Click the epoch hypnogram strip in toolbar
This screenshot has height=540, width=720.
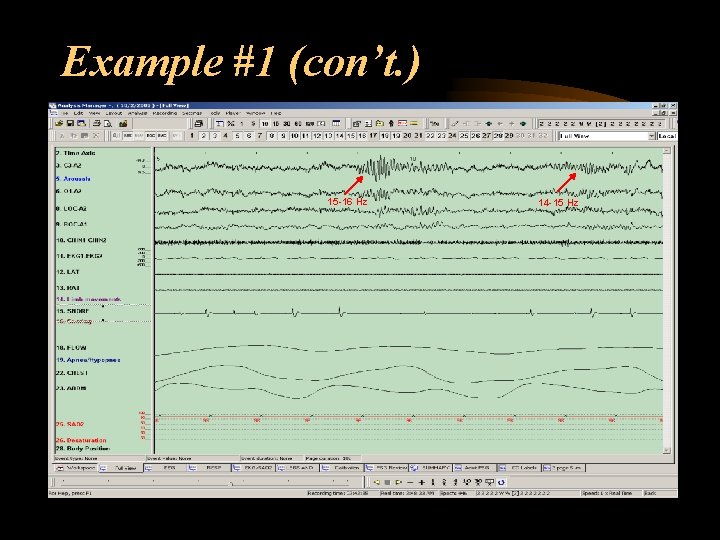602,124
